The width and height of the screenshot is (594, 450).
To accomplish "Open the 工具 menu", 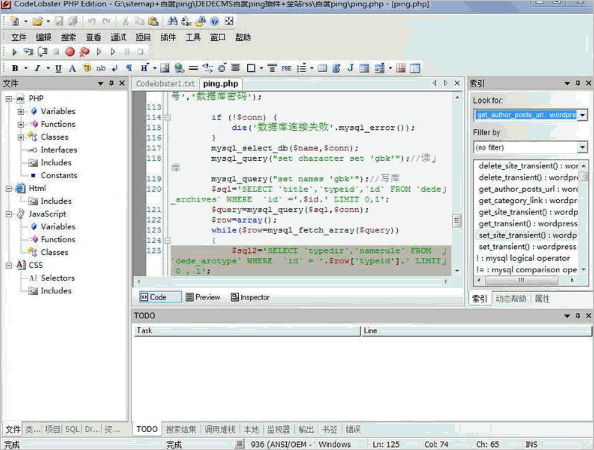I will pyautogui.click(x=193, y=37).
